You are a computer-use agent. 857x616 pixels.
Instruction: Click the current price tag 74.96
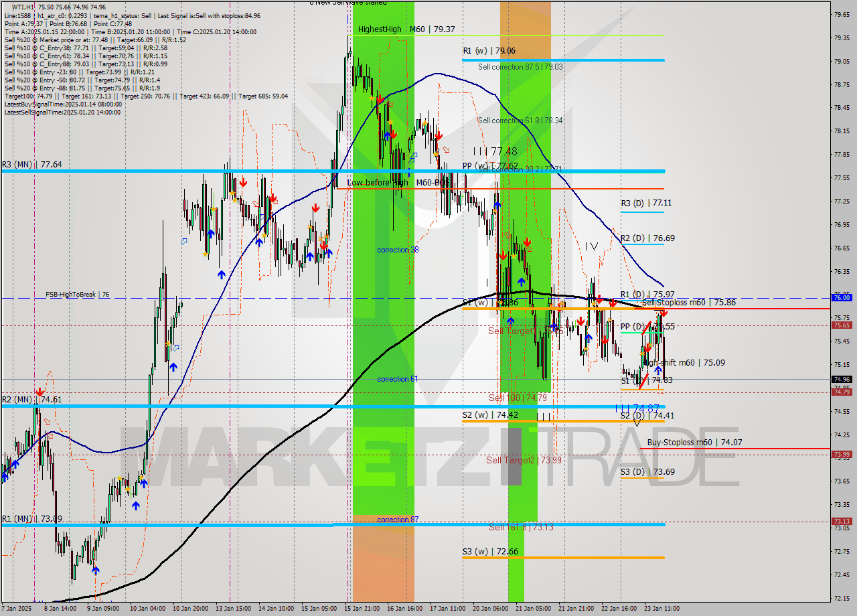tap(841, 379)
